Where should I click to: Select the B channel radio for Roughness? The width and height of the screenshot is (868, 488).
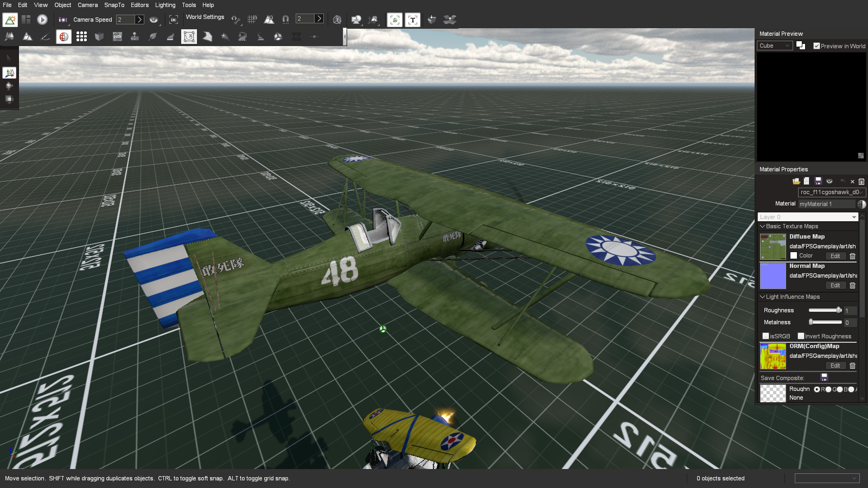pos(840,389)
